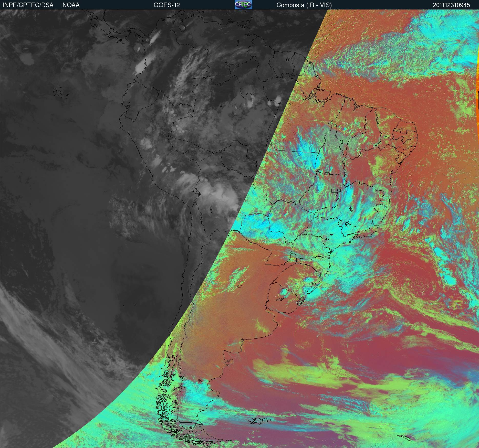The image size is (479, 448).
Task: Click the GOES-12 satellite label
Action: (166, 5)
